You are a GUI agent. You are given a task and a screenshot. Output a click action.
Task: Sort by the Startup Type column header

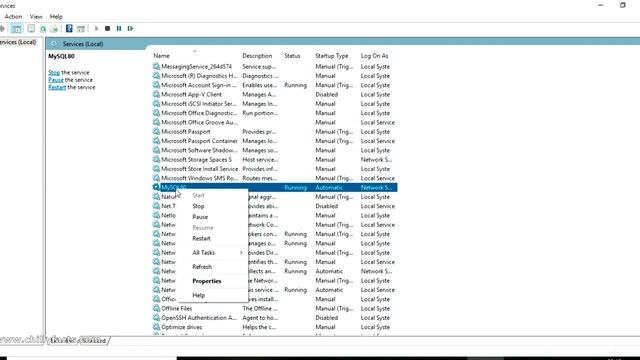tap(331, 56)
